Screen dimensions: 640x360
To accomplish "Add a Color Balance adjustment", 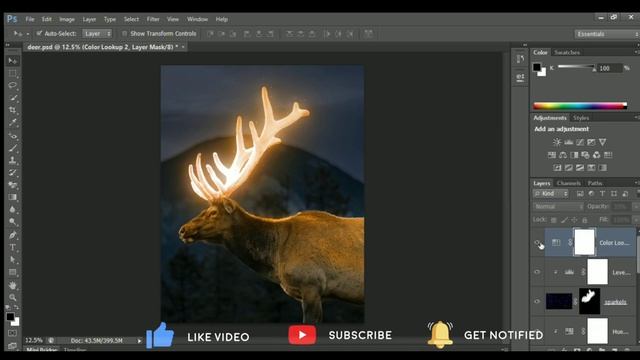I will pyautogui.click(x=563, y=155).
